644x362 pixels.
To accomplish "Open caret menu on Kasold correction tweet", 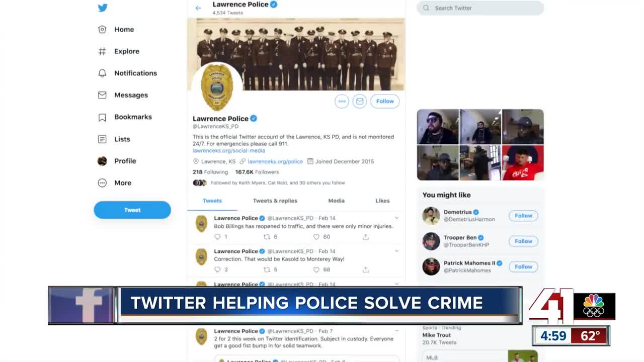I will [x=396, y=251].
